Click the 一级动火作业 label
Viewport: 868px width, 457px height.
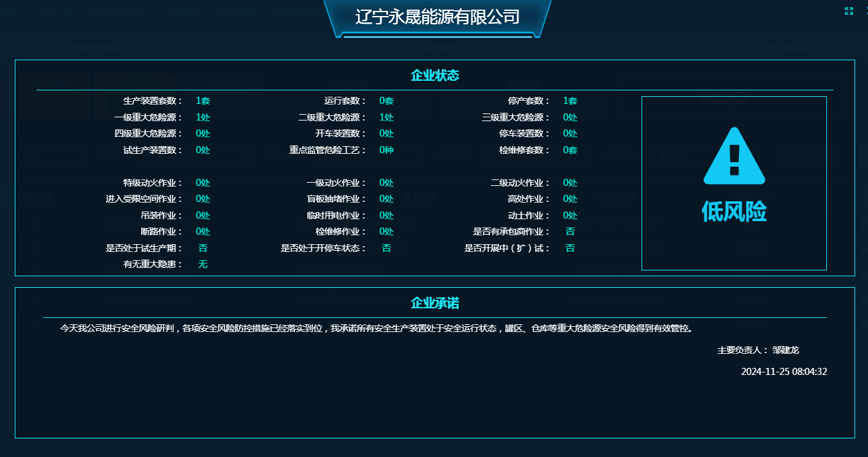(x=337, y=183)
